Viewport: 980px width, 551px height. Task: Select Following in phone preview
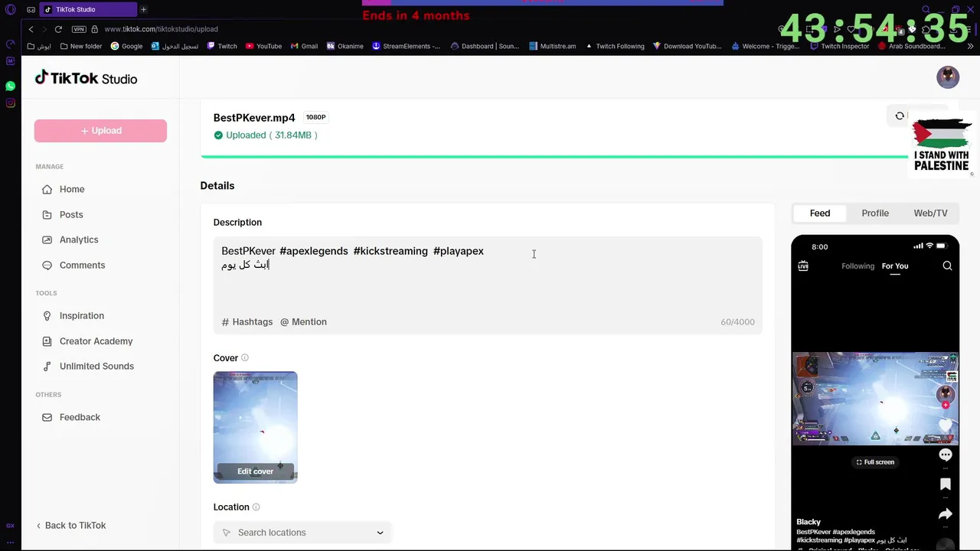coord(857,266)
